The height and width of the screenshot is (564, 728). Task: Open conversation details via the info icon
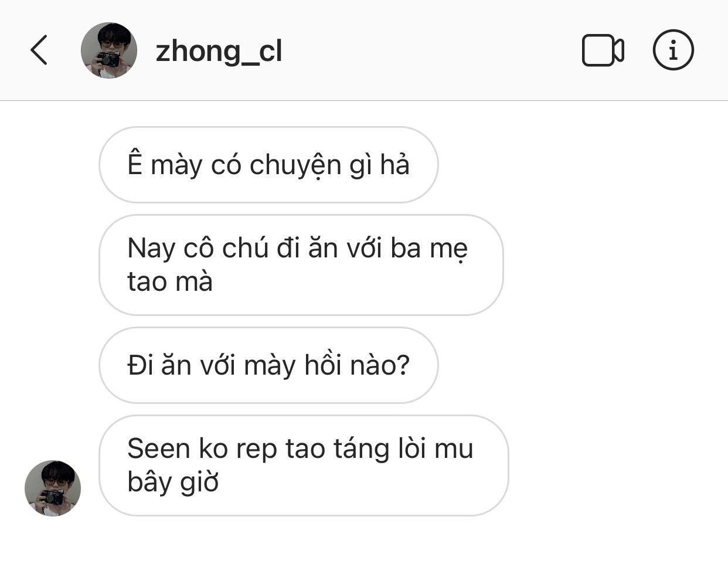pos(673,50)
